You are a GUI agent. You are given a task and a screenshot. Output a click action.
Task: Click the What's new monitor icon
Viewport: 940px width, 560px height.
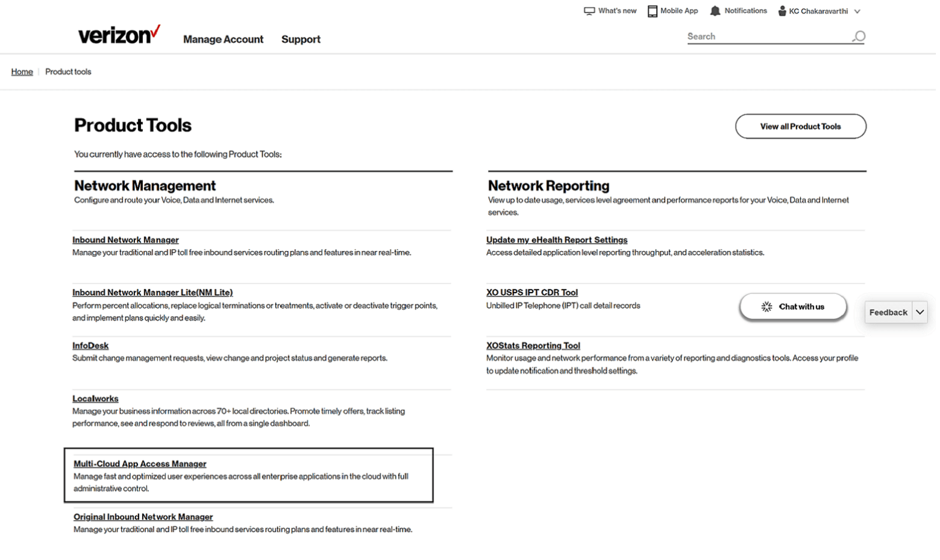(x=589, y=11)
